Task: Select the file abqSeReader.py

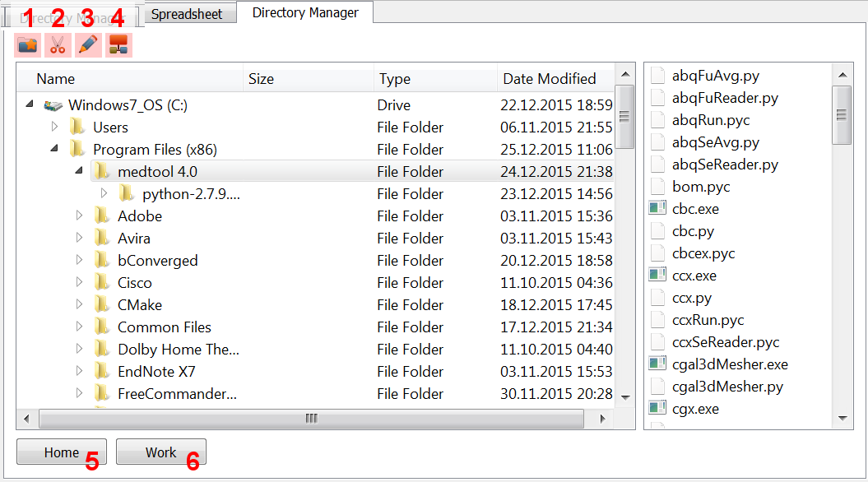Action: pos(725,165)
